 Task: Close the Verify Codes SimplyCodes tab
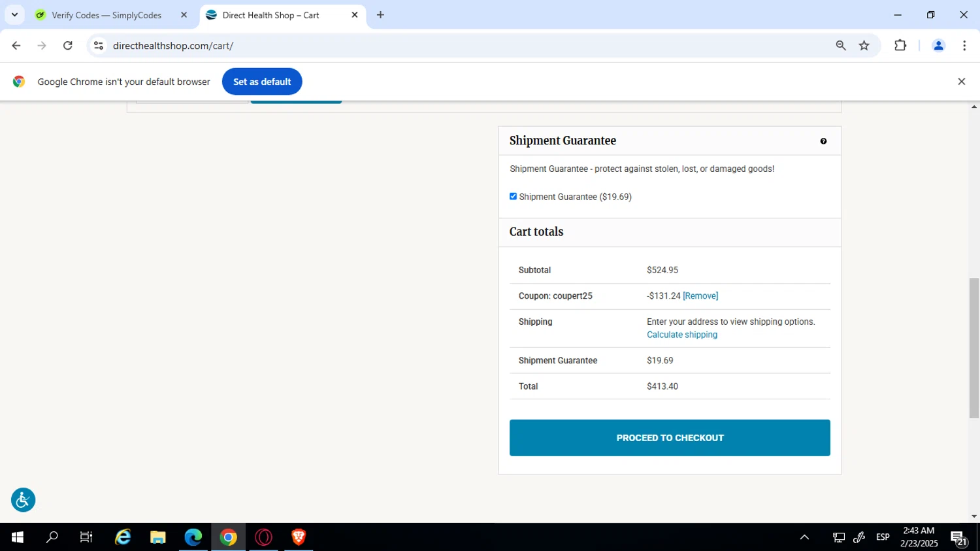pyautogui.click(x=184, y=15)
